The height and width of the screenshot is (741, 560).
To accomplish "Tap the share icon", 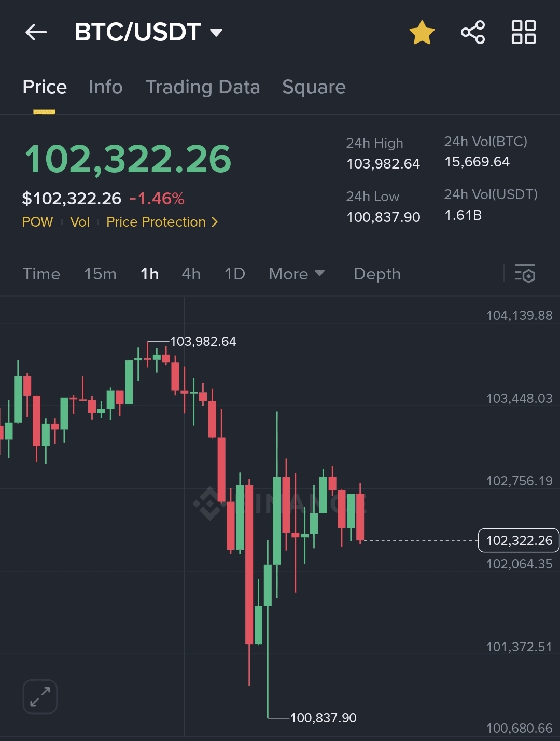I will pyautogui.click(x=472, y=33).
